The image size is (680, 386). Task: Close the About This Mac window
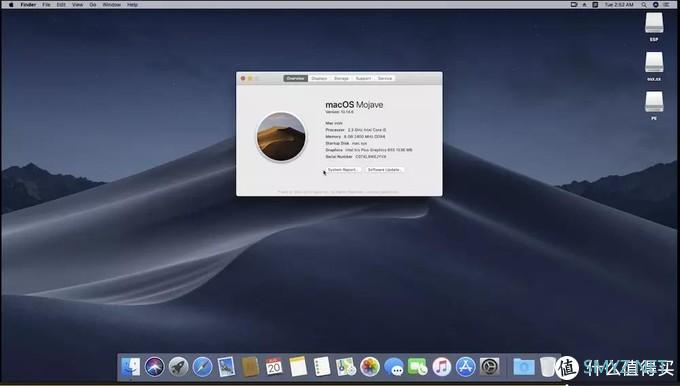click(243, 79)
